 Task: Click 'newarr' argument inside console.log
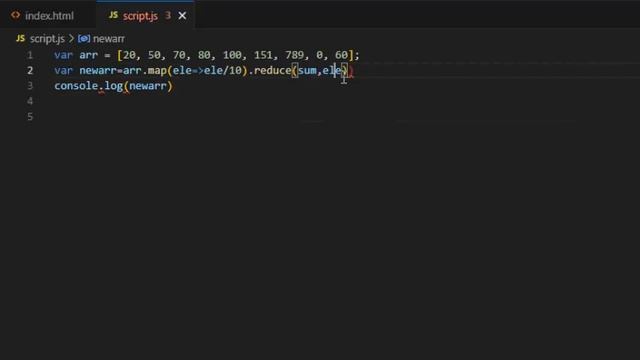148,86
